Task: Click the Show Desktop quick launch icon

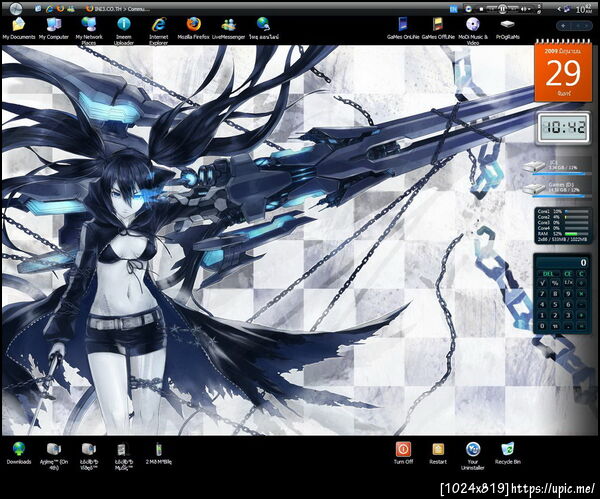Action: (x=38, y=8)
